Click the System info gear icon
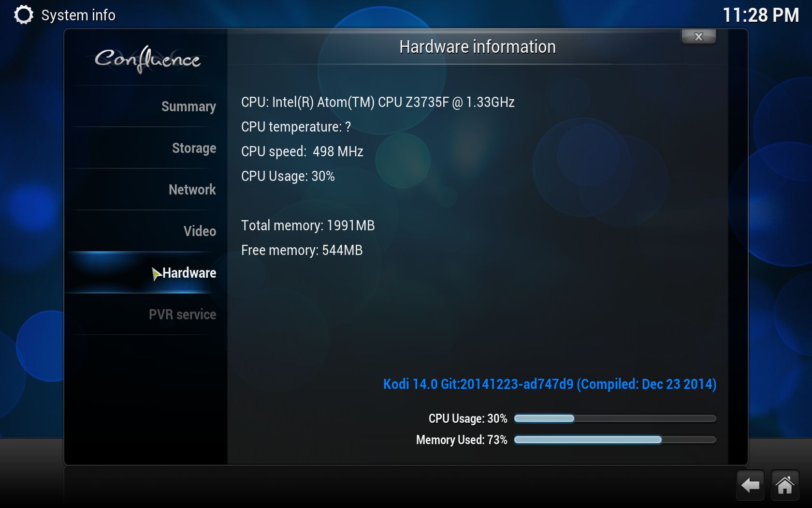Image resolution: width=812 pixels, height=508 pixels. 24,15
